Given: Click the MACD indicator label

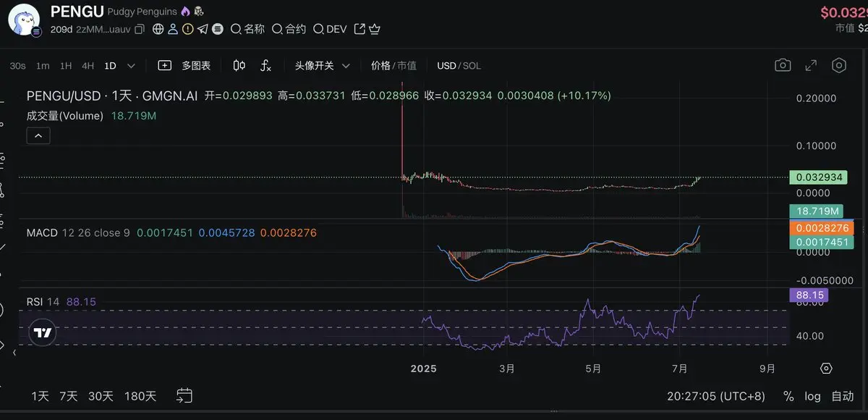Looking at the screenshot, I should [x=42, y=233].
